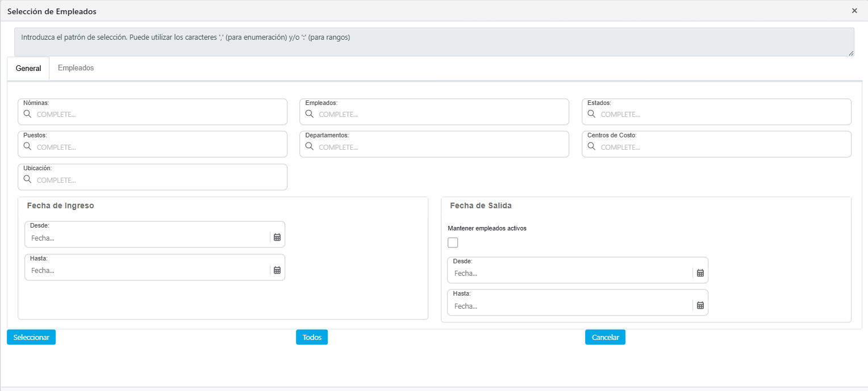This screenshot has width=868, height=391.
Task: Enable Mantener empleados activos checkbox
Action: 453,243
